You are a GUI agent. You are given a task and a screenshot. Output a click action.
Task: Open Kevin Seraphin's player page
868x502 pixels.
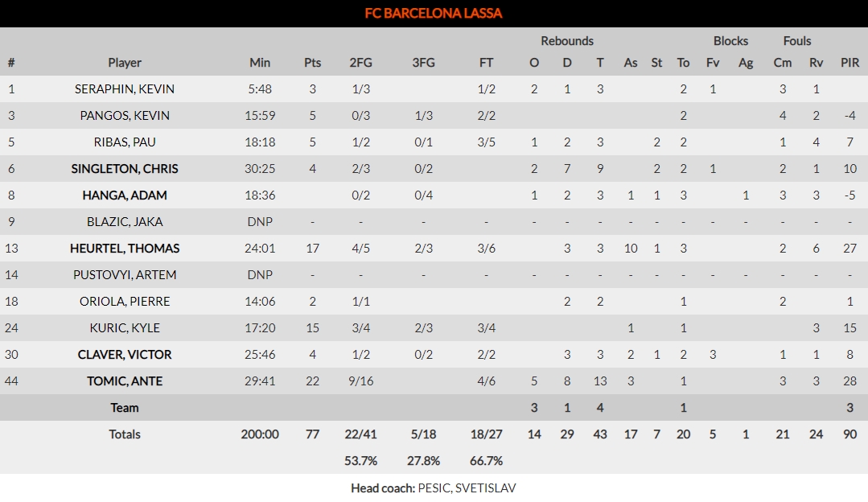click(125, 89)
